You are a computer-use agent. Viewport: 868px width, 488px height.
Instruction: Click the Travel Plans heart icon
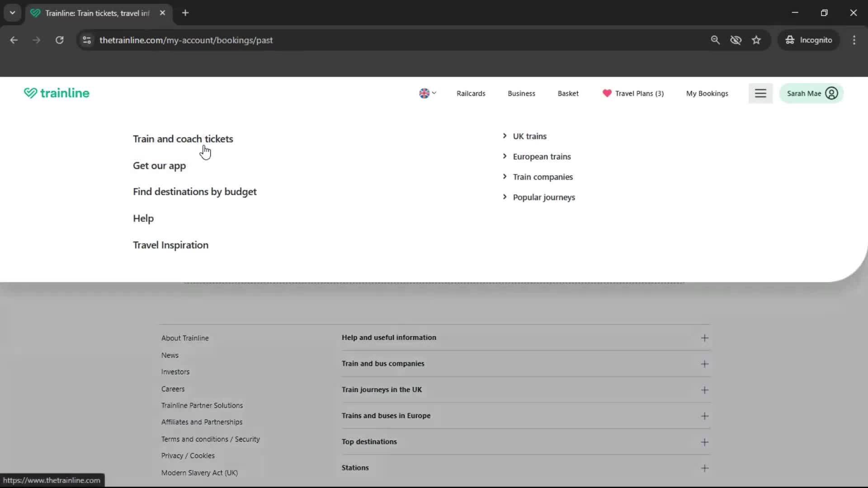607,94
